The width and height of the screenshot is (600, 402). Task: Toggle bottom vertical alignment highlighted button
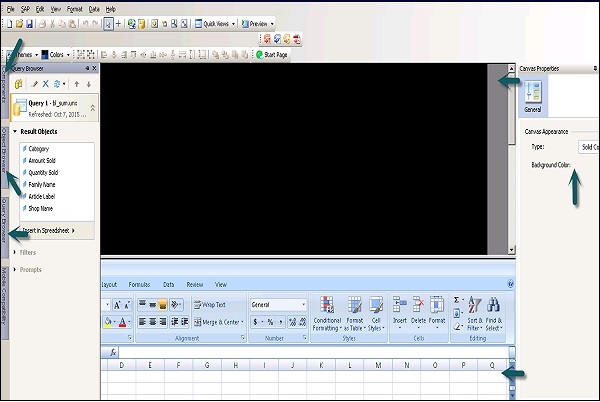[x=163, y=305]
